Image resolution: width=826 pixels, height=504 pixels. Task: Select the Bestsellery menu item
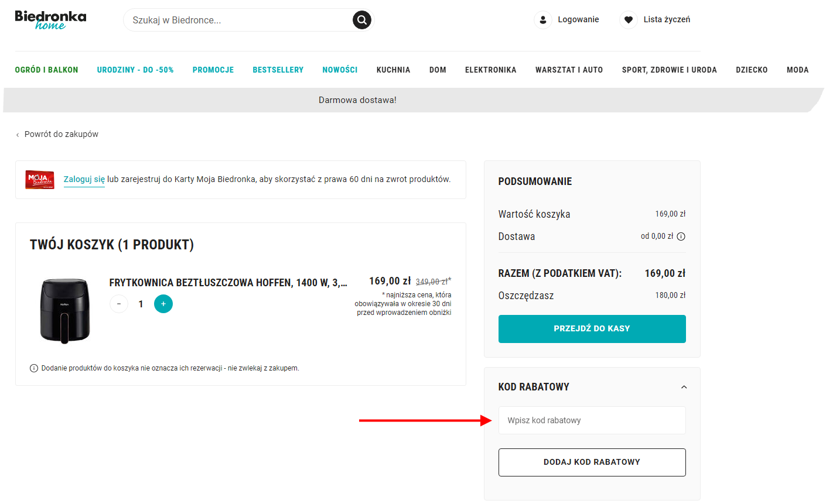[278, 70]
